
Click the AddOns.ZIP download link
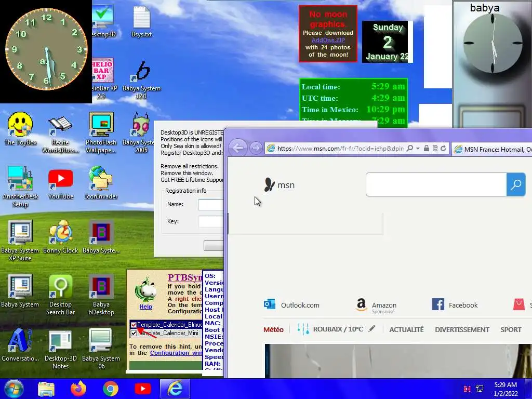(x=328, y=40)
